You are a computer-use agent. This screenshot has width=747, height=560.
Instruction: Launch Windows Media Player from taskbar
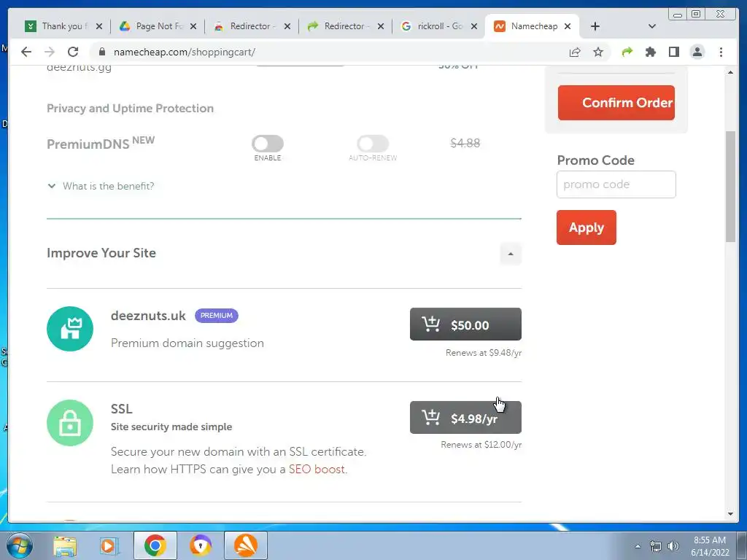109,545
